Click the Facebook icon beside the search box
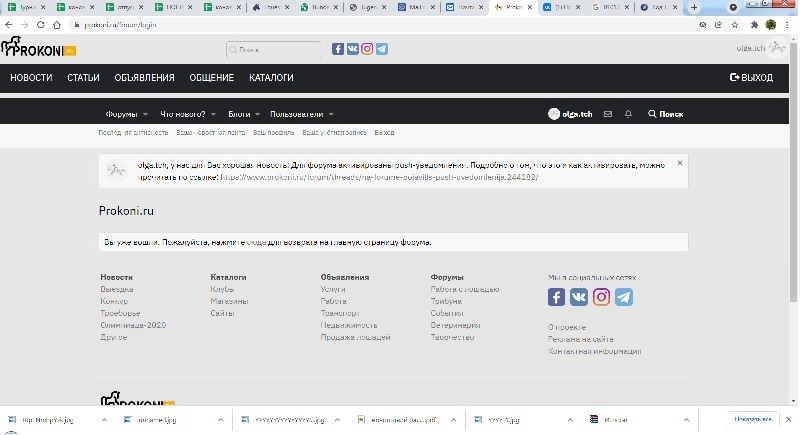The image size is (804, 435). (338, 48)
